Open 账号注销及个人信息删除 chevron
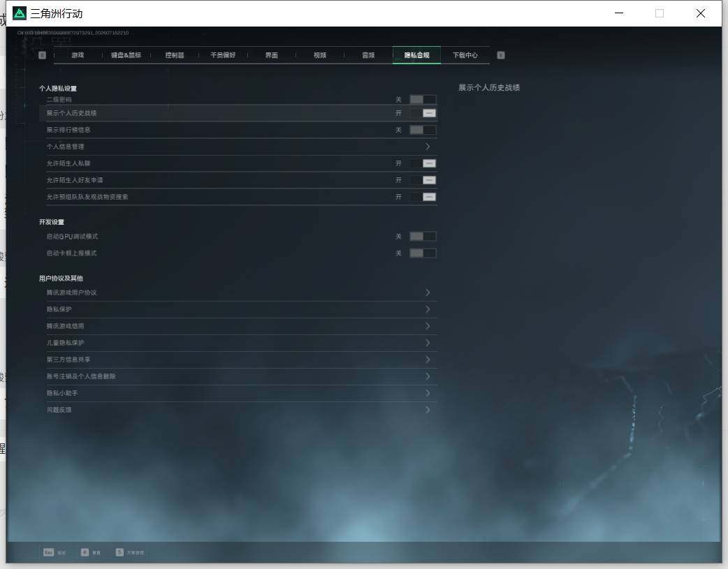The width and height of the screenshot is (728, 569). [428, 376]
